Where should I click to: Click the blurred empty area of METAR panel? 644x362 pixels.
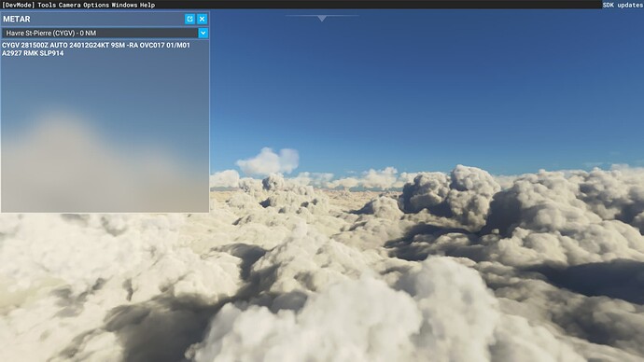point(105,135)
